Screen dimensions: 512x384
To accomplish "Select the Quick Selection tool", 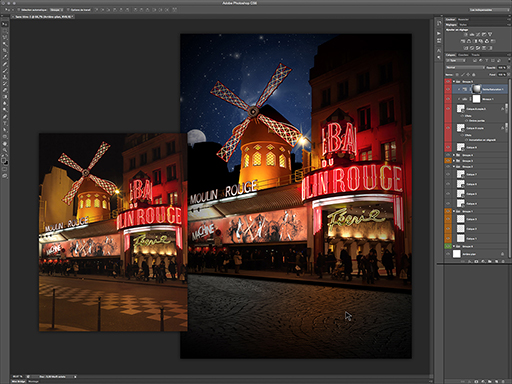I will tap(5, 44).
